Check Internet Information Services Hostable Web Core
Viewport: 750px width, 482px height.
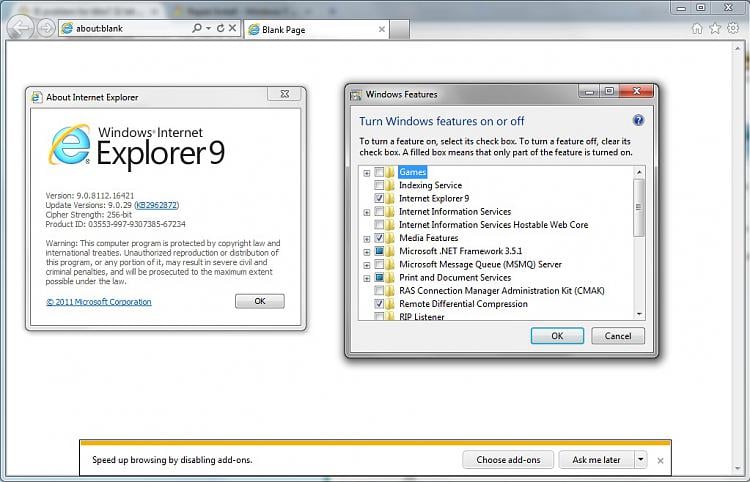click(379, 225)
